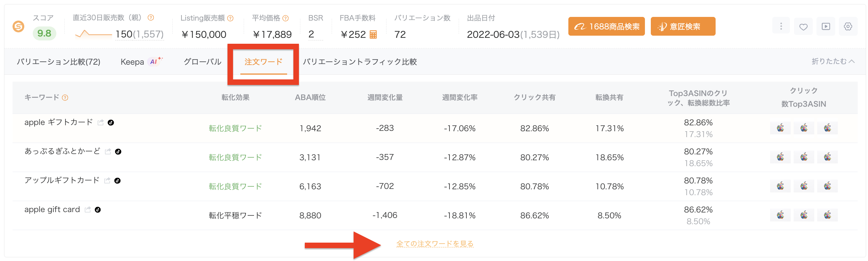Click listing date 2022-06-03(1,539日)
The width and height of the screenshot is (868, 261).
(513, 35)
